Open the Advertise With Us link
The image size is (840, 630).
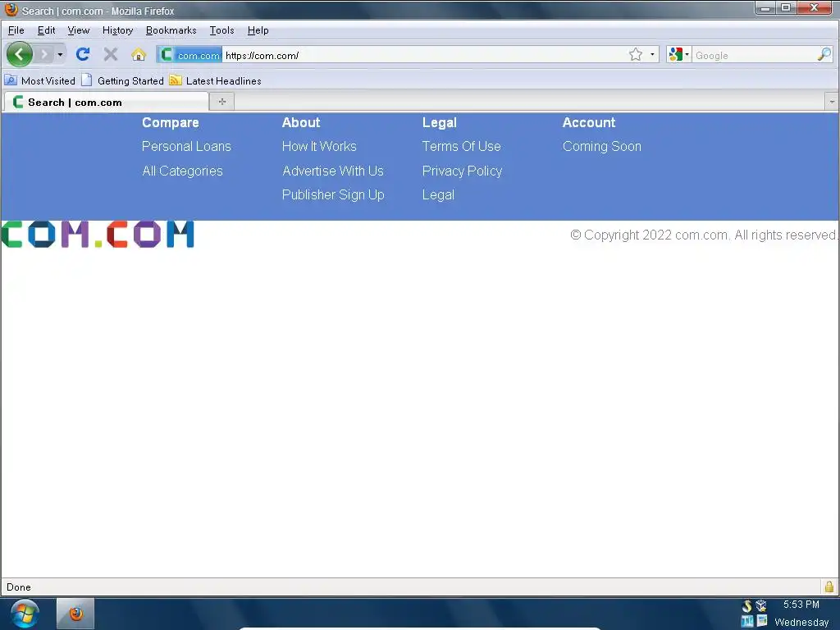pyautogui.click(x=333, y=171)
